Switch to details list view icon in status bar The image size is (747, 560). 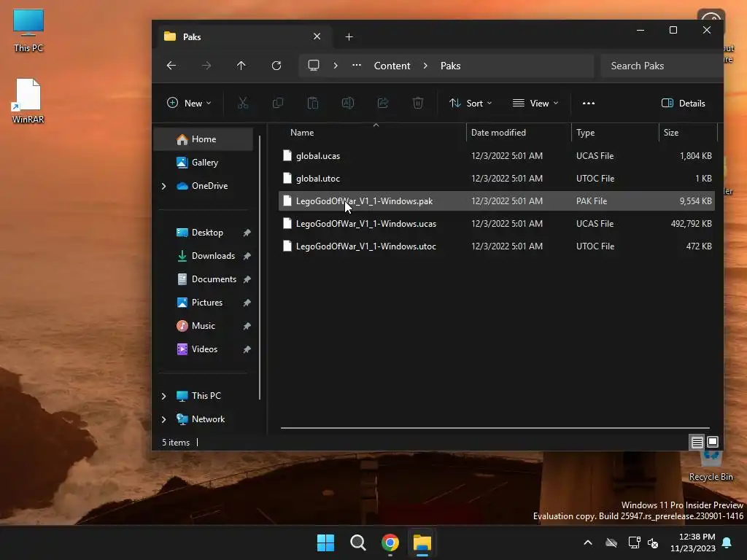[697, 443]
